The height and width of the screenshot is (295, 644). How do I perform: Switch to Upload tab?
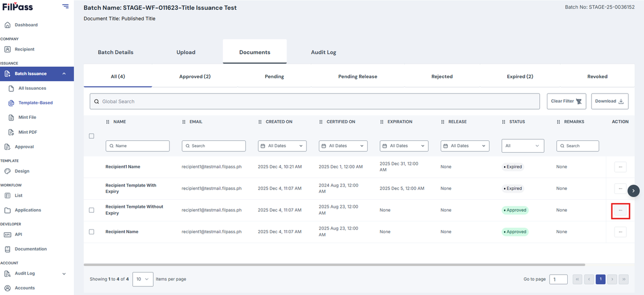(186, 52)
